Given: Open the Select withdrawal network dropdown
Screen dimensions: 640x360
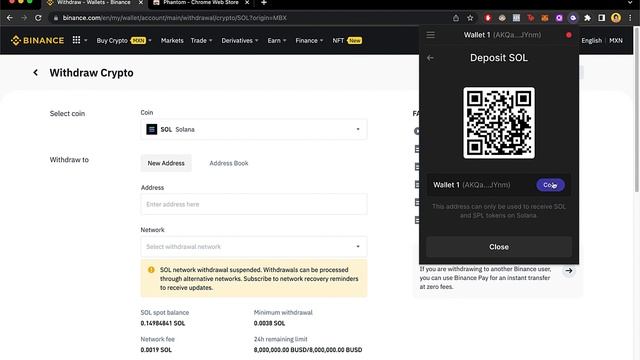Looking at the screenshot, I should point(254,247).
